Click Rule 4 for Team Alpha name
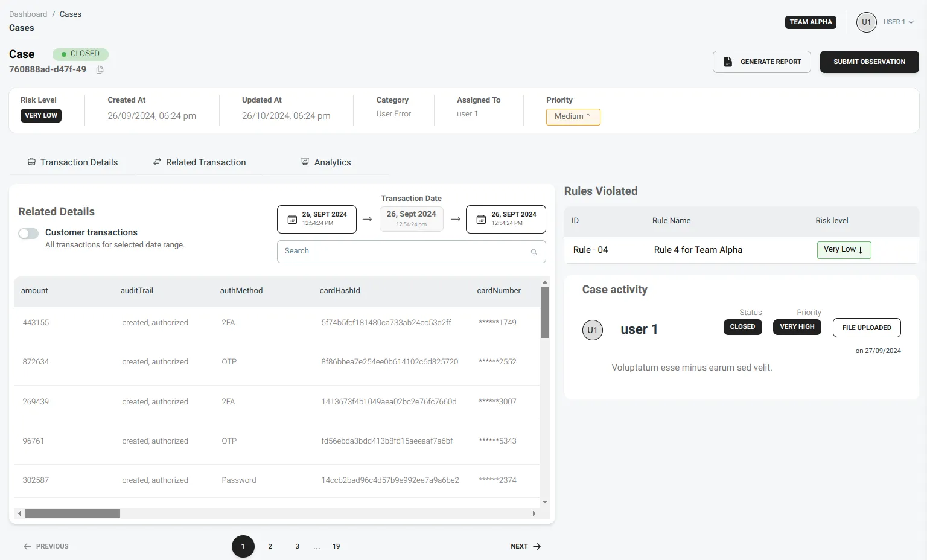The height and width of the screenshot is (560, 927). 698,250
